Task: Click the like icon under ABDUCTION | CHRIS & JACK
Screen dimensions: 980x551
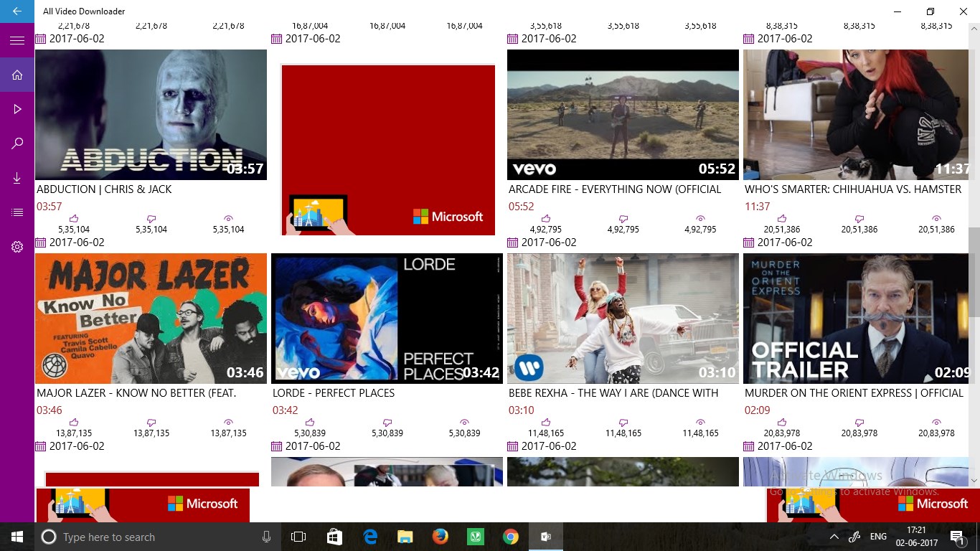Action: click(x=74, y=219)
